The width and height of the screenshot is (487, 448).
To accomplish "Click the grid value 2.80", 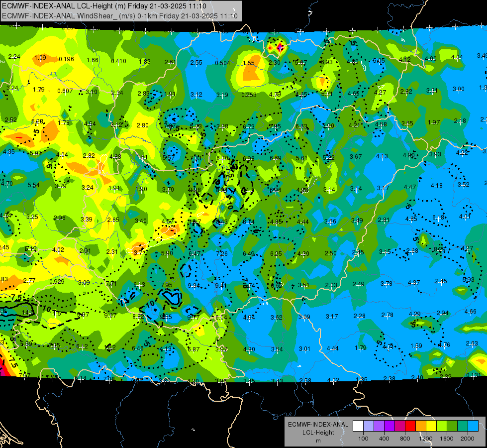I will pyautogui.click(x=143, y=125).
